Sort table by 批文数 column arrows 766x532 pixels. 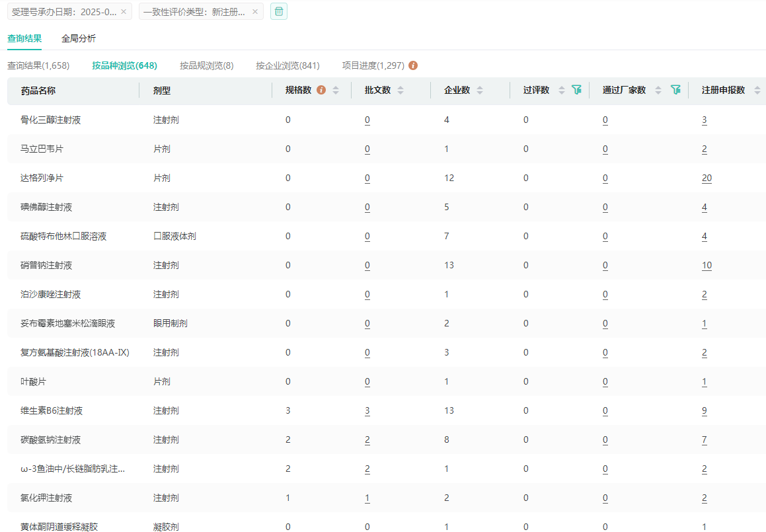click(x=401, y=91)
